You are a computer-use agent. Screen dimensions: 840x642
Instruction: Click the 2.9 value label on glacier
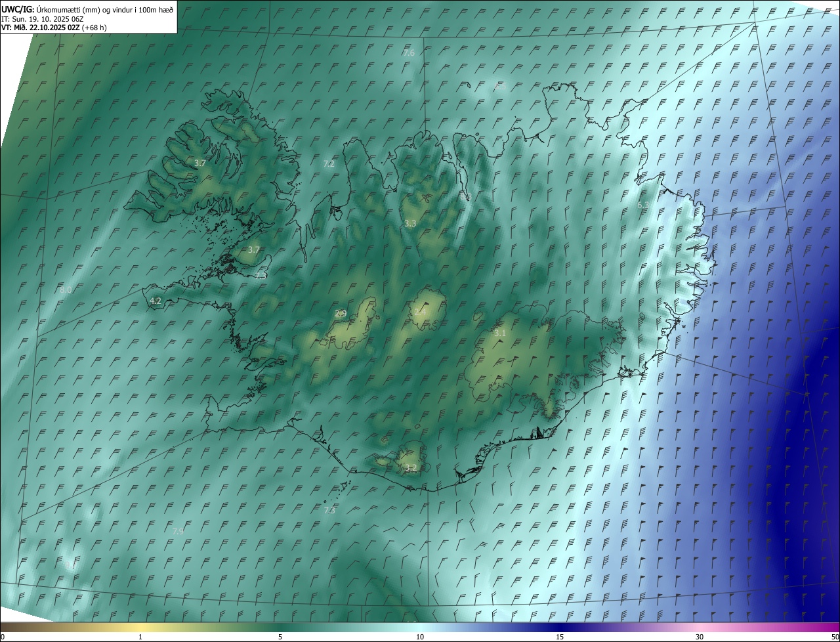(341, 313)
